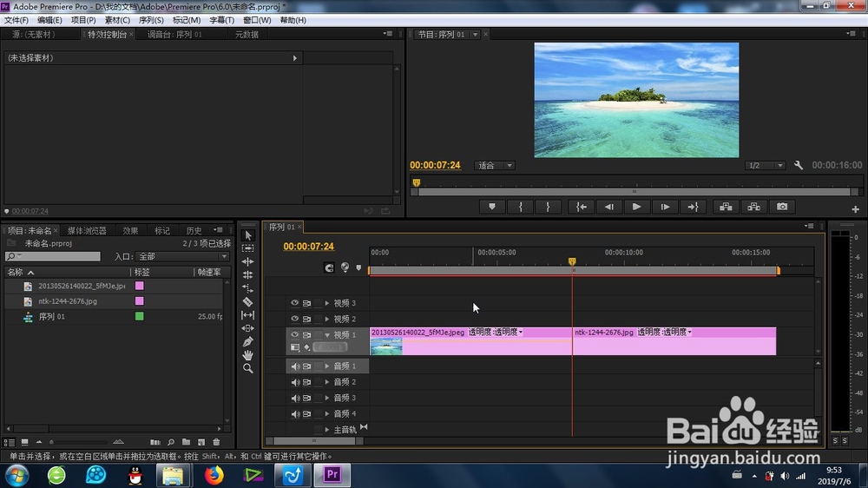
Task: Open the project panel In filter dropdown
Action: click(x=181, y=256)
